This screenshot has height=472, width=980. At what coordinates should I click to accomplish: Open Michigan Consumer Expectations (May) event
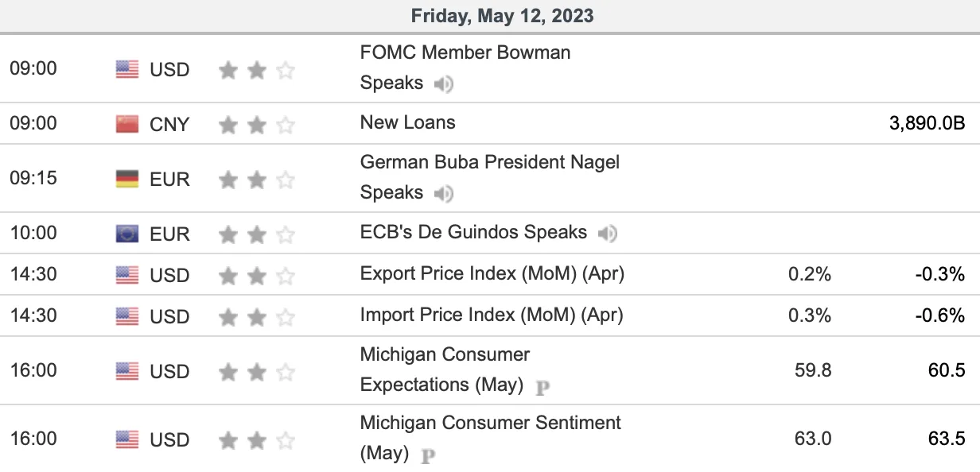click(x=445, y=369)
